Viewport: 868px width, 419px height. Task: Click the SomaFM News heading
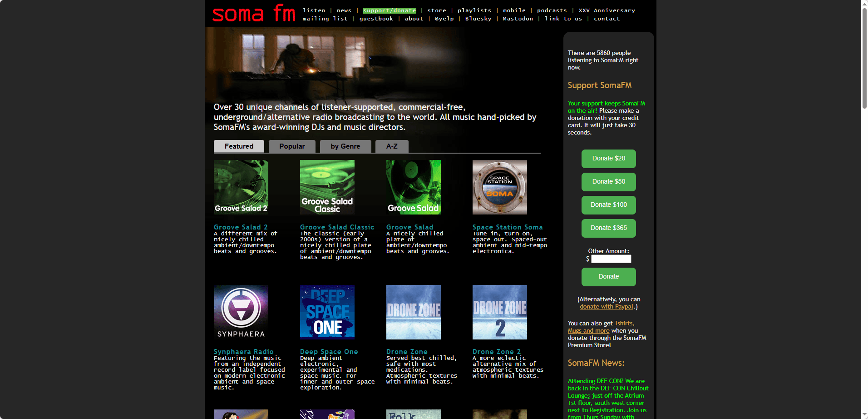[596, 363]
